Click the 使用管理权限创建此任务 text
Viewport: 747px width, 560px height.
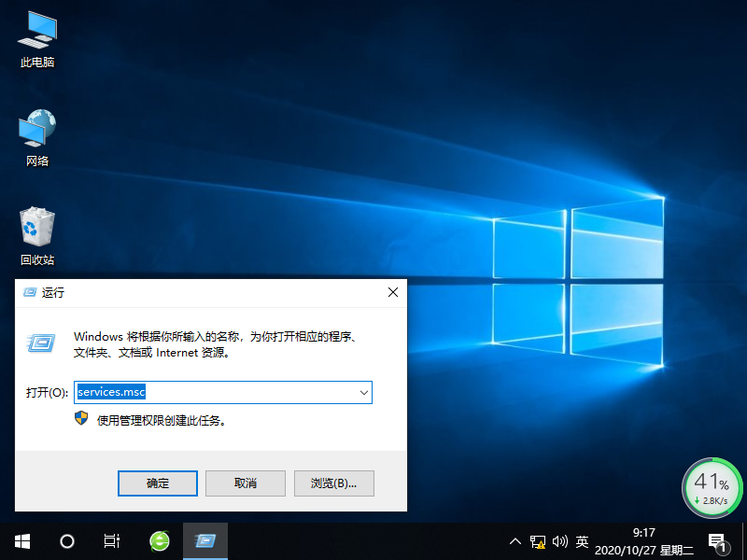161,421
